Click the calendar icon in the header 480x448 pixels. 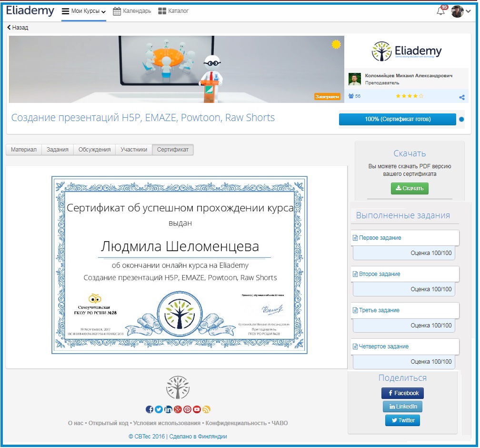pyautogui.click(x=117, y=11)
